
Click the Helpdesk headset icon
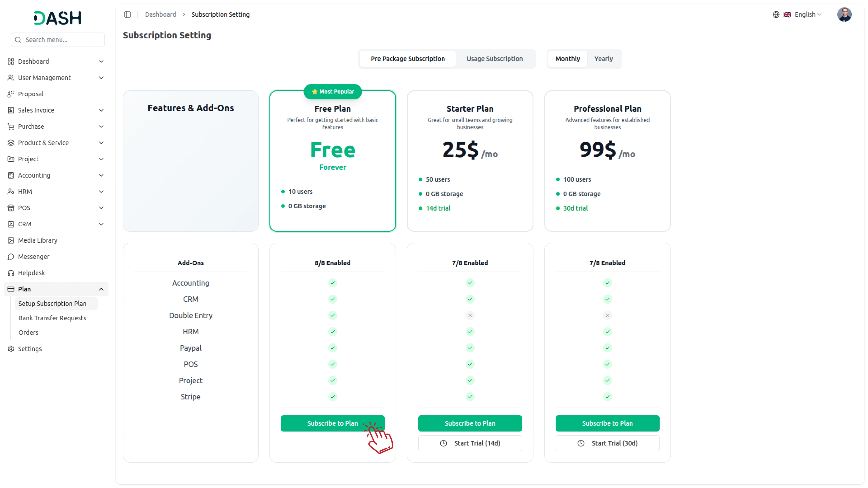11,273
